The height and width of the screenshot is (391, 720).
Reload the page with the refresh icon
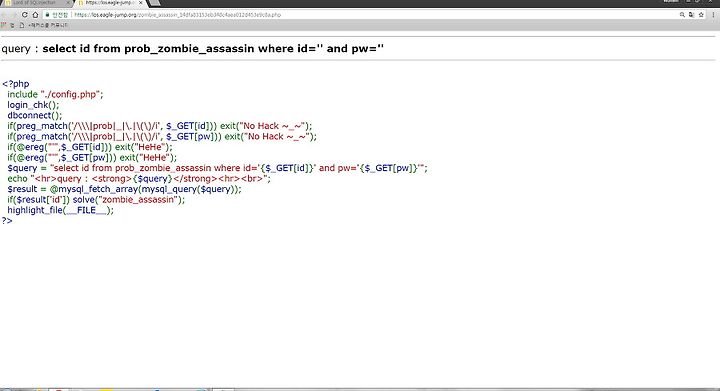24,15
